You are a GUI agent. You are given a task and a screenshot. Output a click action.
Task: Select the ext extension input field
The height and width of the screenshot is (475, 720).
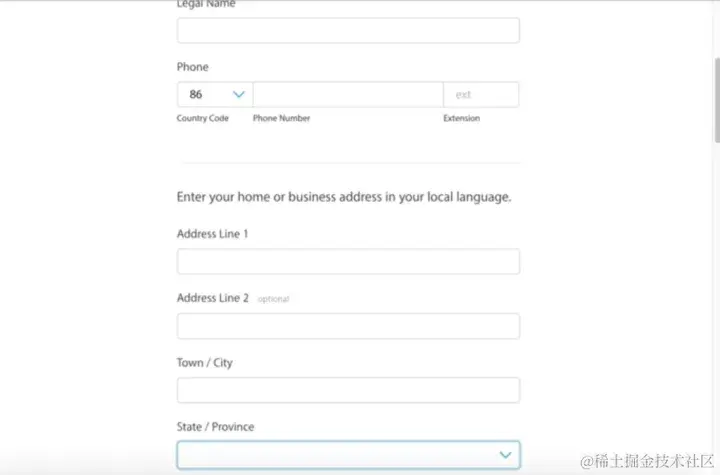coord(481,95)
